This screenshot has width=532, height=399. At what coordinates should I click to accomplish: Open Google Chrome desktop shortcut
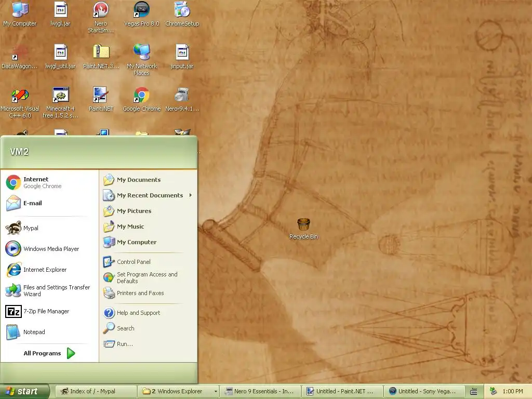[141, 99]
